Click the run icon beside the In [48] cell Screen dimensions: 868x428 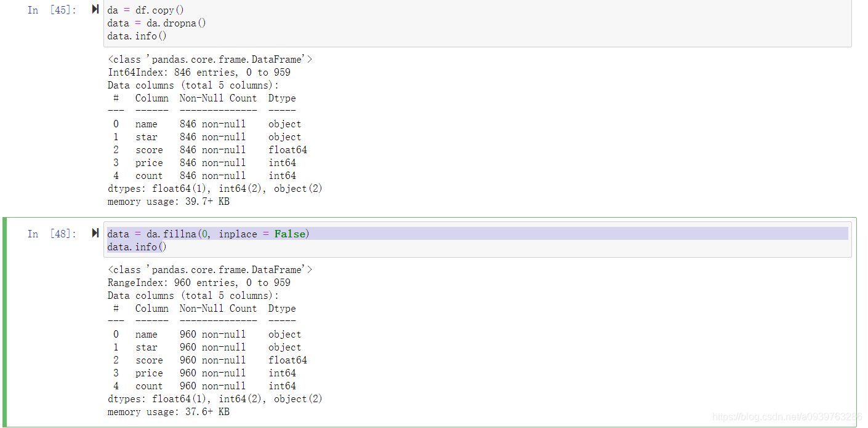(95, 233)
